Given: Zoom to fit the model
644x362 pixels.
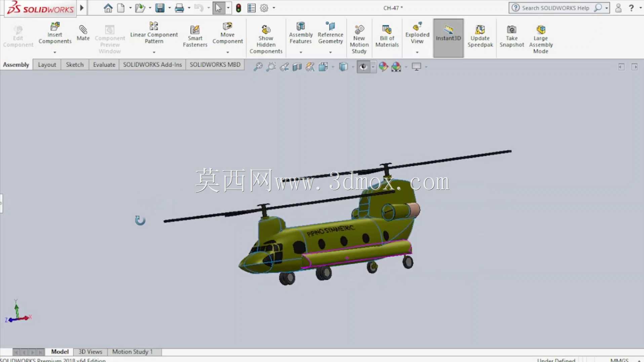Looking at the screenshot, I should coord(258,67).
